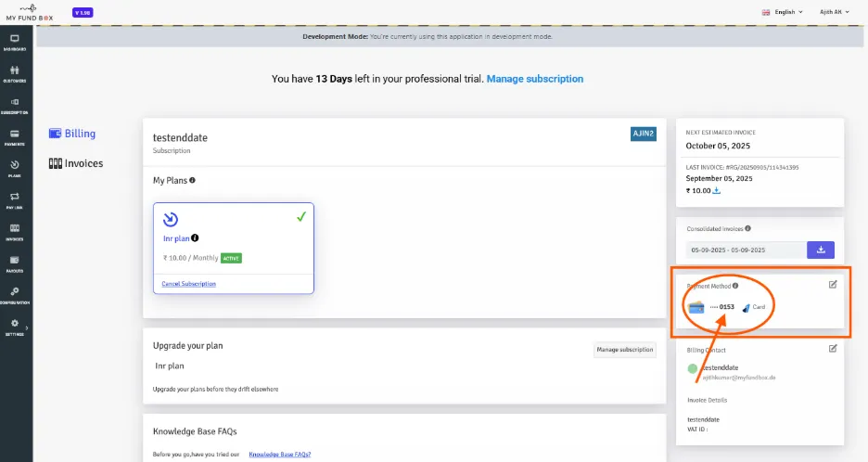The height and width of the screenshot is (462, 868).
Task: Show info beside My Plans heading
Action: tap(192, 180)
